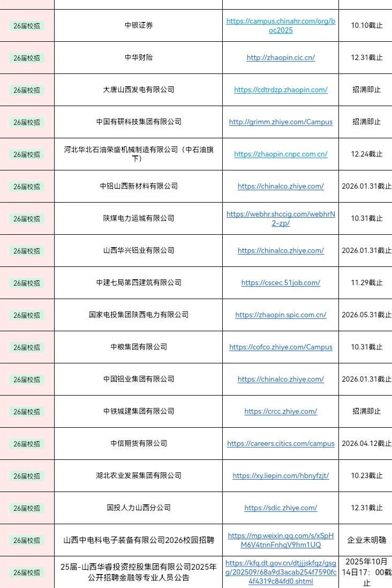This screenshot has width=392, height=588.
Task: Select the 中银证券 company cell
Action: coord(139,26)
